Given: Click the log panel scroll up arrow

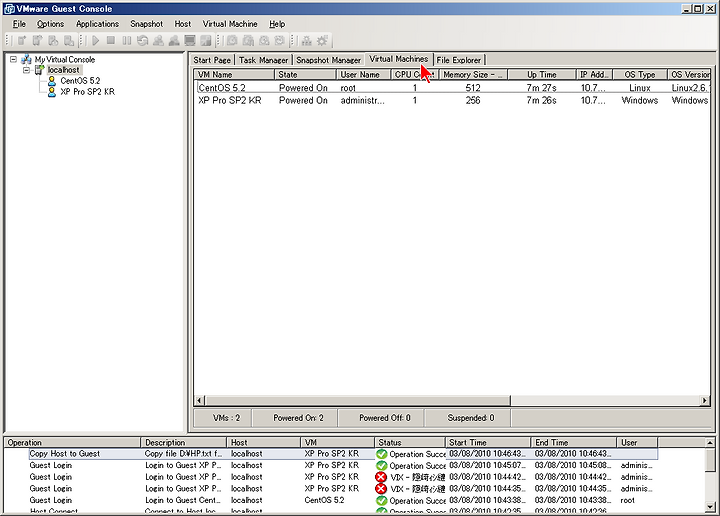Looking at the screenshot, I should click(x=710, y=443).
